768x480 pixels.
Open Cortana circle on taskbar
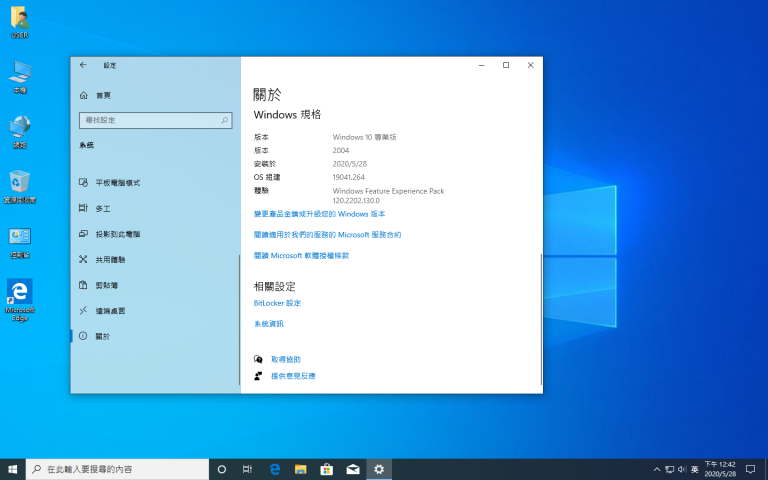coord(221,469)
